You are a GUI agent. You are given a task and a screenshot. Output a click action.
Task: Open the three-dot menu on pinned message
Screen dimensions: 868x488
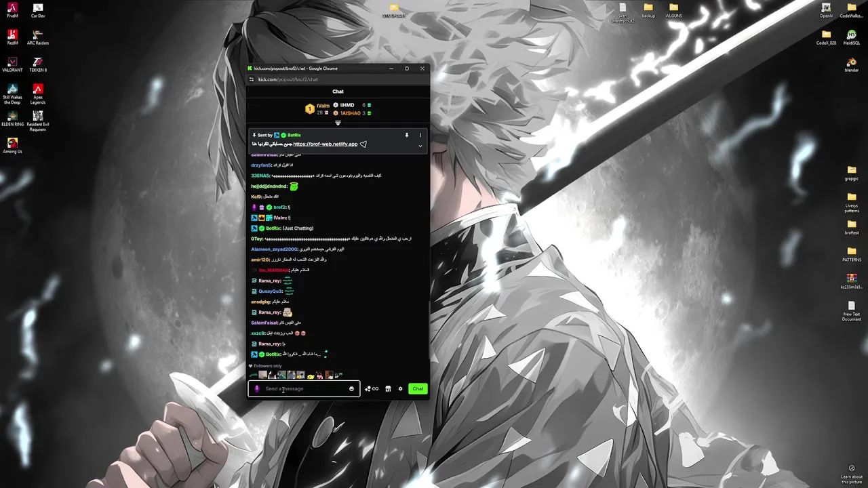tap(420, 135)
